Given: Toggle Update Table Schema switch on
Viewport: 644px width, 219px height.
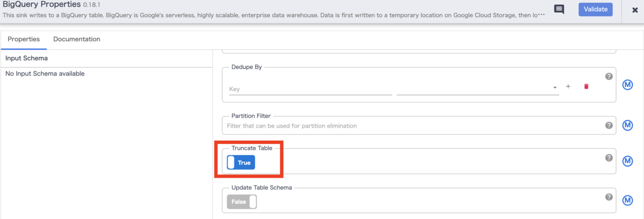Looking at the screenshot, I should [242, 202].
